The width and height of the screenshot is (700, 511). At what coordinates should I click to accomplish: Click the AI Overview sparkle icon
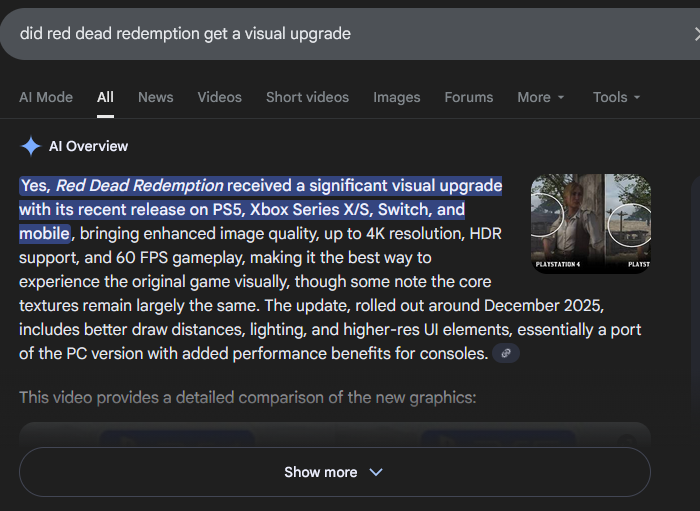[31, 146]
